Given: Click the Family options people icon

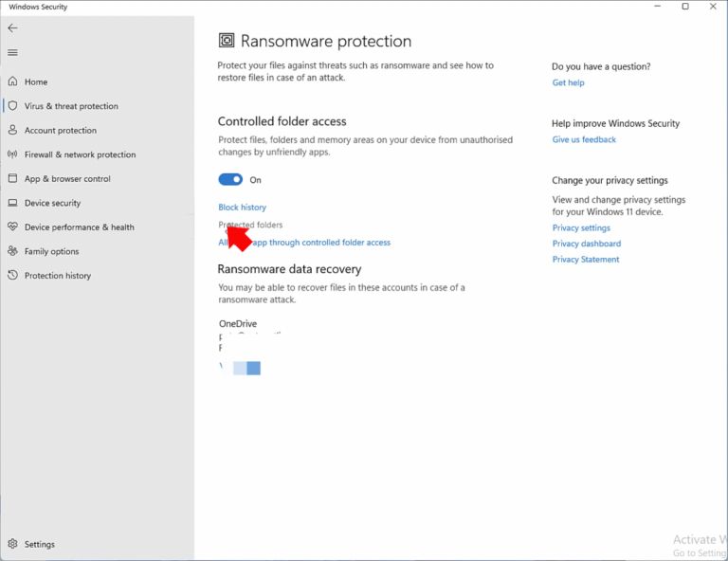Looking at the screenshot, I should pyautogui.click(x=12, y=251).
